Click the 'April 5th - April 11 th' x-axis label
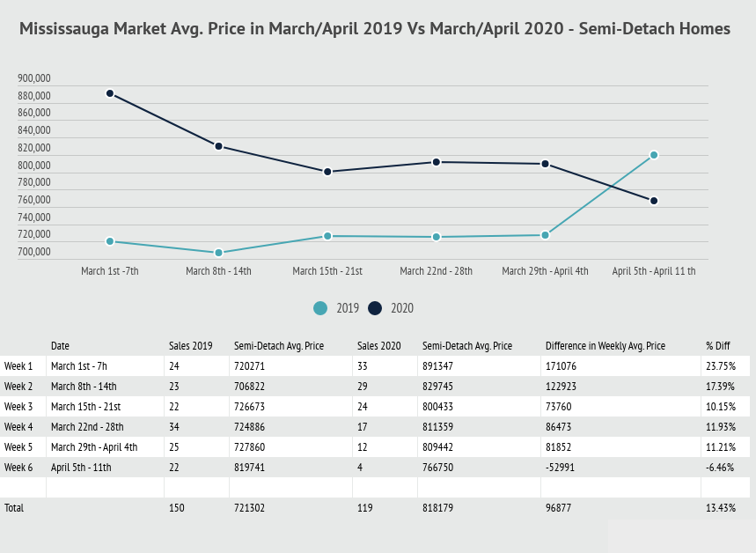The width and height of the screenshot is (756, 553). (654, 271)
